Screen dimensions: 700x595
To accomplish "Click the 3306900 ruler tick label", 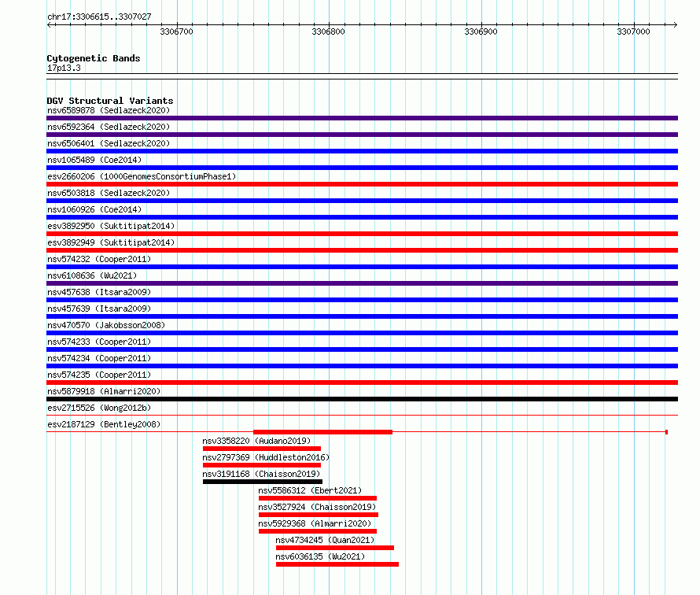I will (x=481, y=31).
